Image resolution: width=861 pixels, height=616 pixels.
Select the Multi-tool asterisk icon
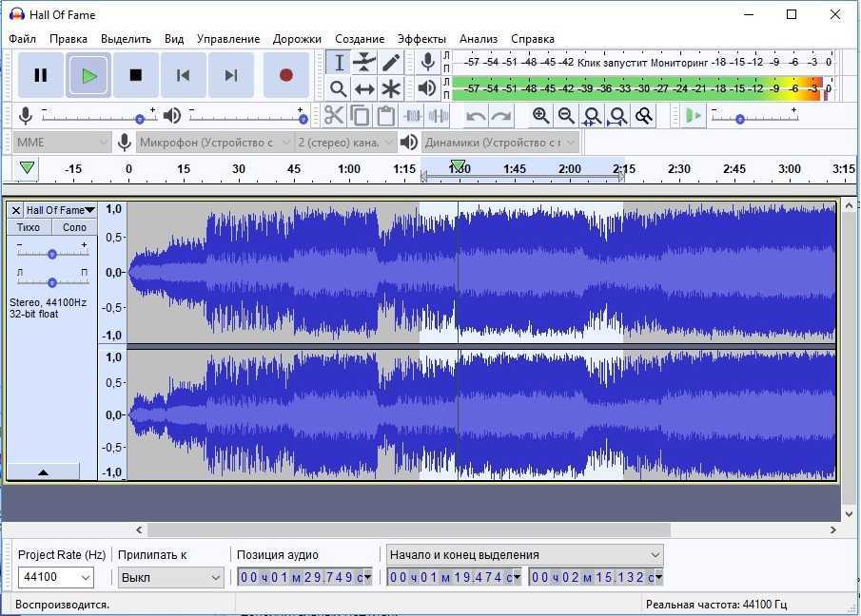(390, 88)
